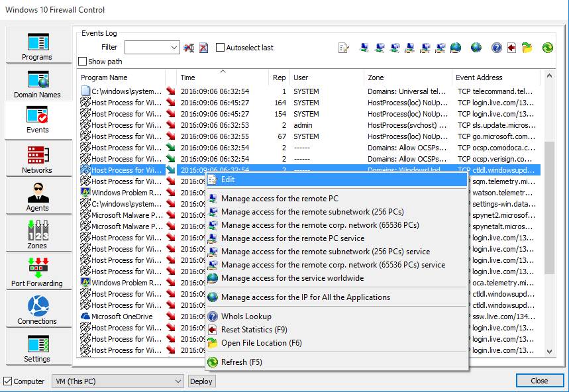Toggle the Show path checkbox
Image resolution: width=569 pixels, height=392 pixels.
tap(83, 62)
